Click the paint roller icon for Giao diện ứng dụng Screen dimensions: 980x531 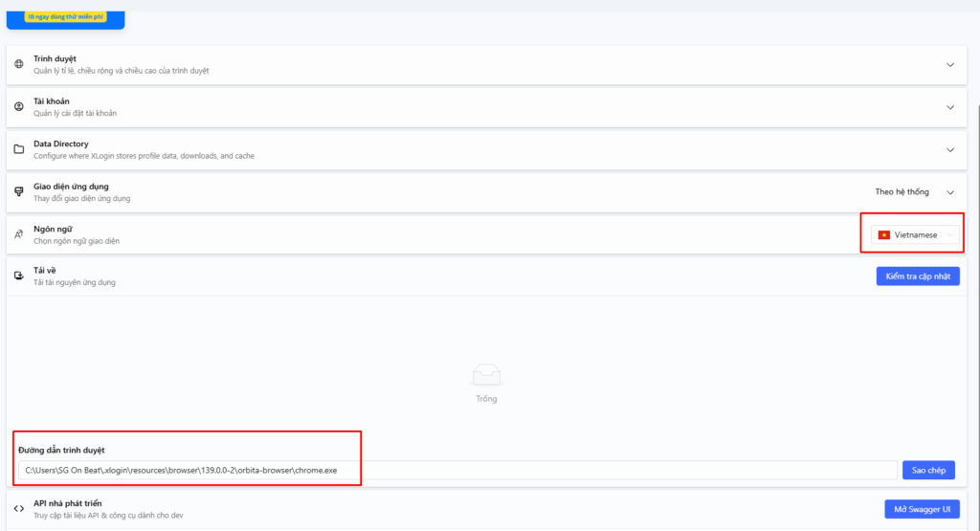click(18, 191)
